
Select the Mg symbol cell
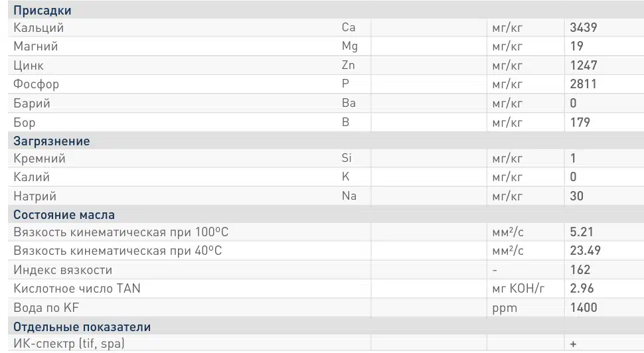[350, 46]
